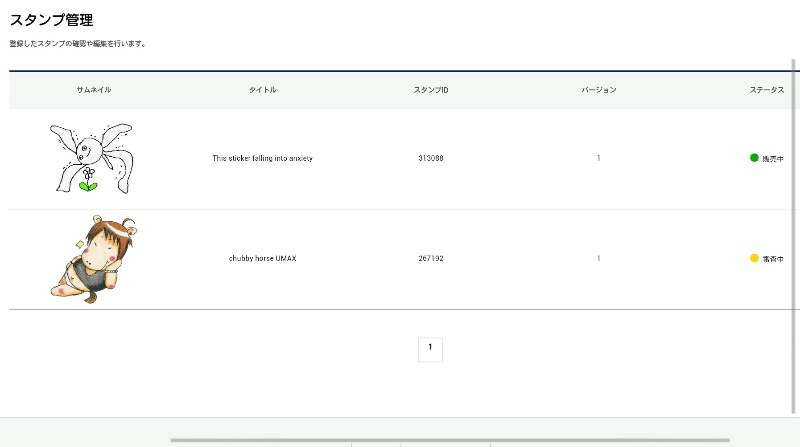Click the サムネイル column header
Image resolution: width=800 pixels, height=447 pixels.
pos(94,90)
